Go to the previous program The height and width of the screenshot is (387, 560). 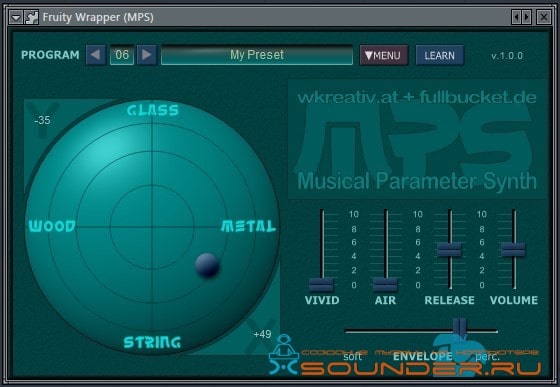click(x=96, y=55)
